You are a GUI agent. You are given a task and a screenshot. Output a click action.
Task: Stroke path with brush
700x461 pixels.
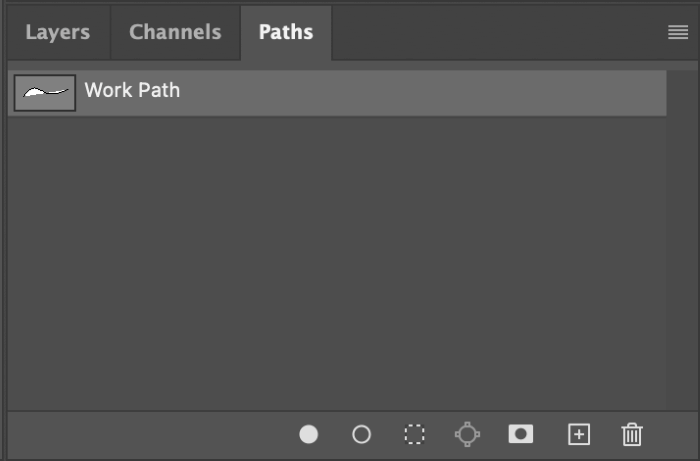[x=362, y=434]
